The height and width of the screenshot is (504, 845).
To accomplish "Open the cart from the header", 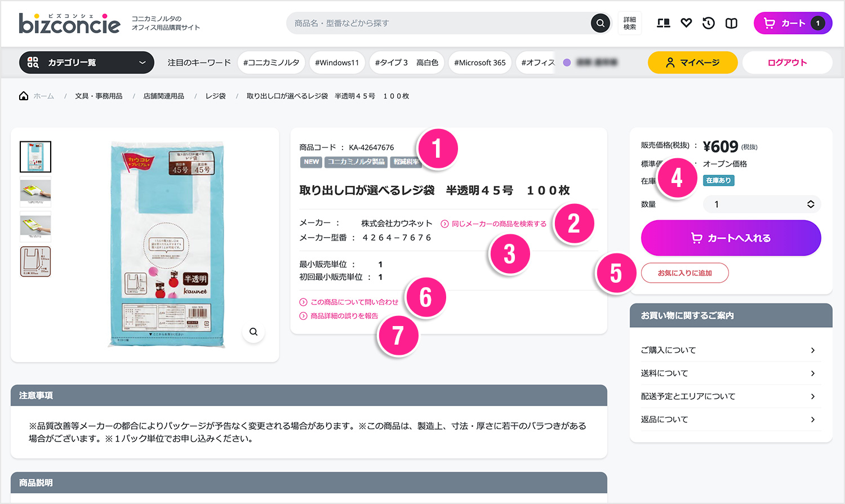I will 793,23.
